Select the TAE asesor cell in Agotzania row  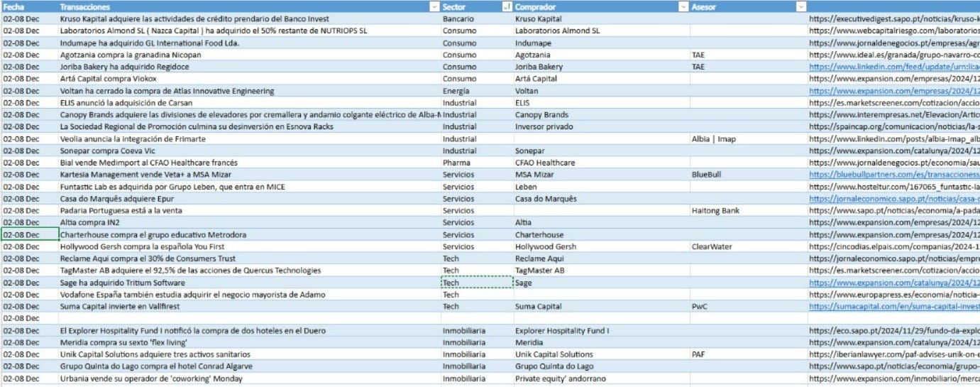click(749, 55)
